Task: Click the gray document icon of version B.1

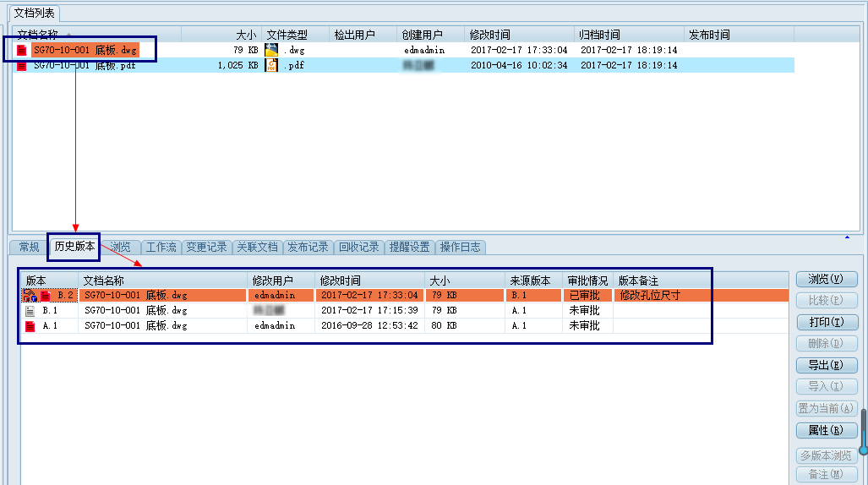Action: tap(30, 311)
